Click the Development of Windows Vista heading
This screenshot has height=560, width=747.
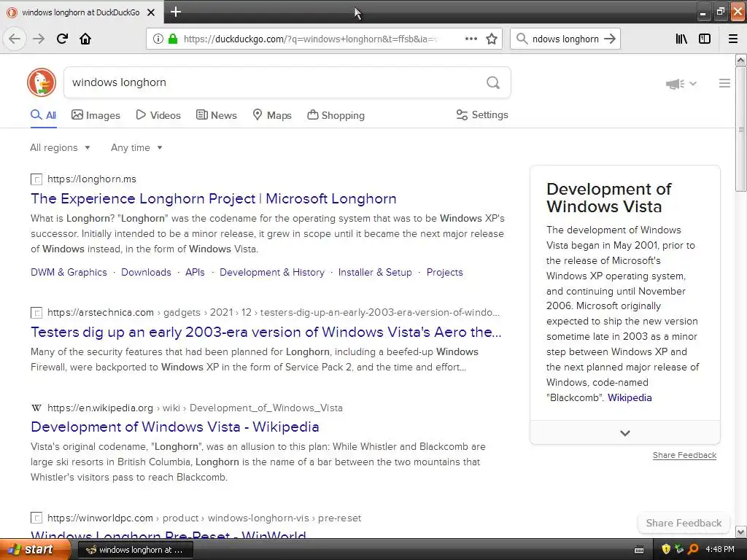point(609,198)
